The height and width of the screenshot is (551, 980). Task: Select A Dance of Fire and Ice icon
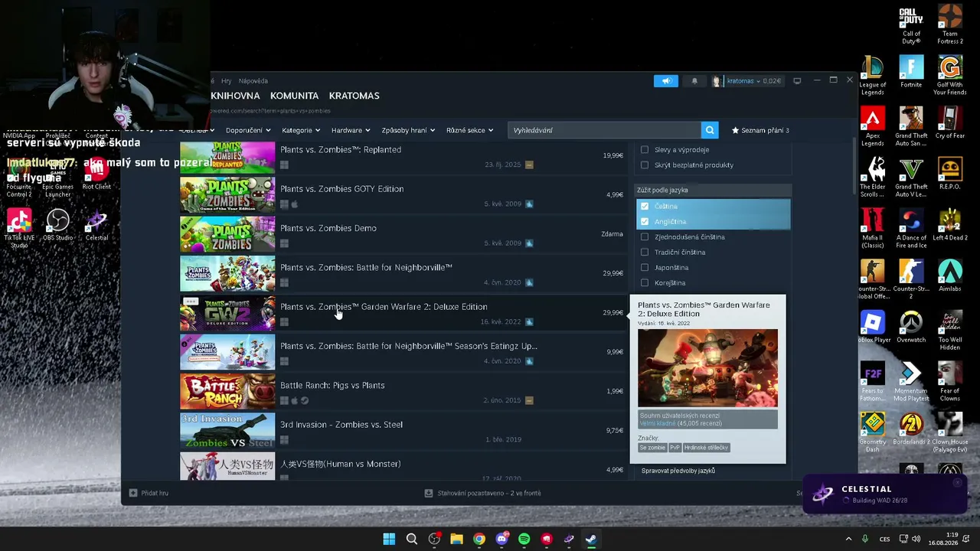911,229
